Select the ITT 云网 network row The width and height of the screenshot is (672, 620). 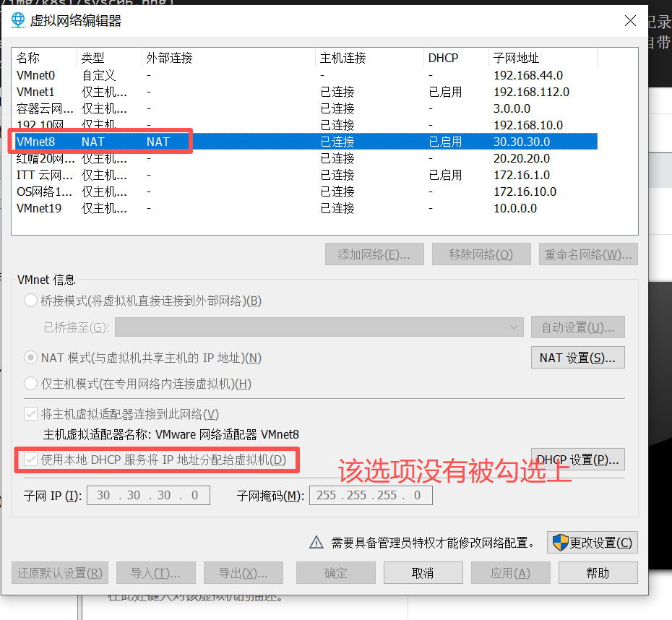[305, 176]
